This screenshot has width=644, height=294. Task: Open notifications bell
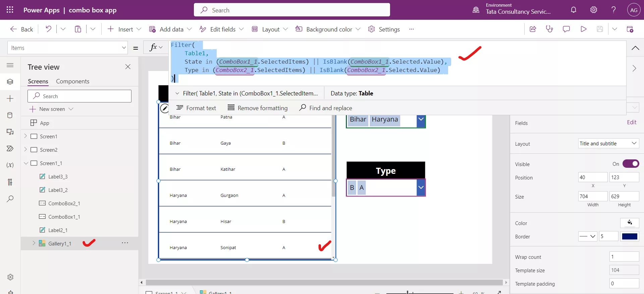point(574,10)
